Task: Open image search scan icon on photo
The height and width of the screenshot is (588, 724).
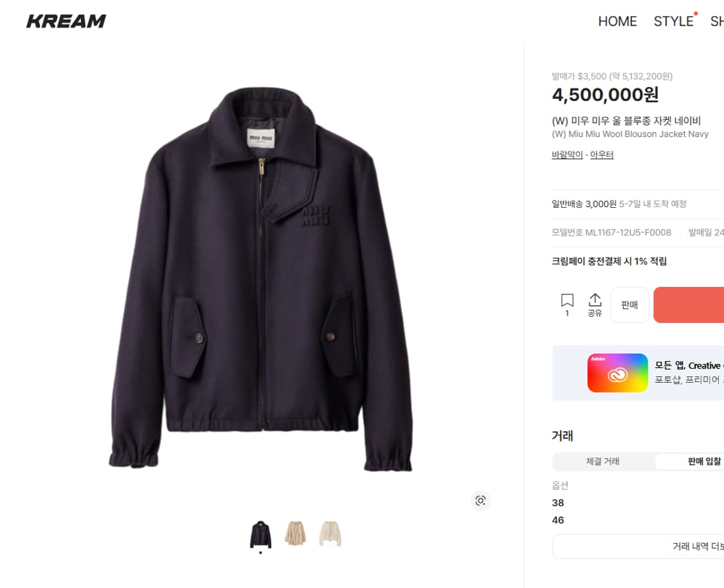Action: [x=480, y=501]
